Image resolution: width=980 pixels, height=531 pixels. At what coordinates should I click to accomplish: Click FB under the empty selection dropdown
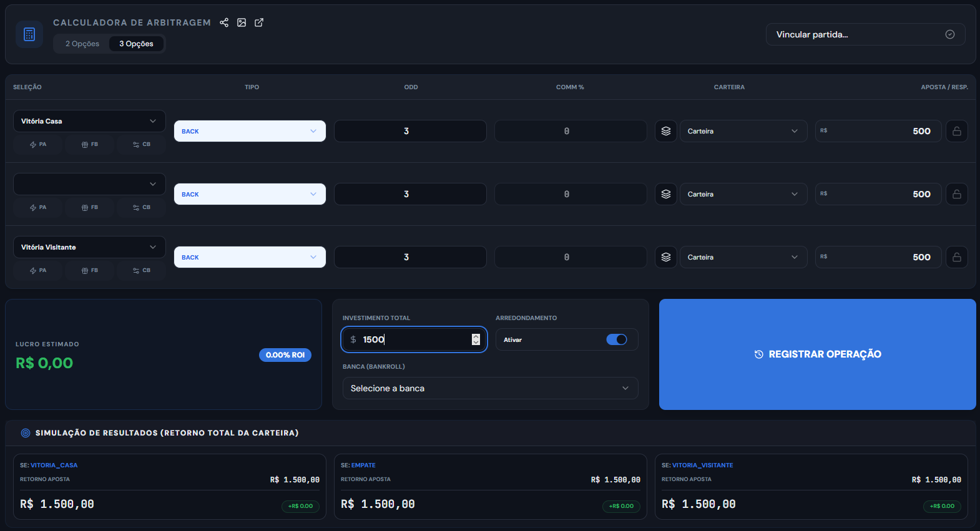click(90, 207)
